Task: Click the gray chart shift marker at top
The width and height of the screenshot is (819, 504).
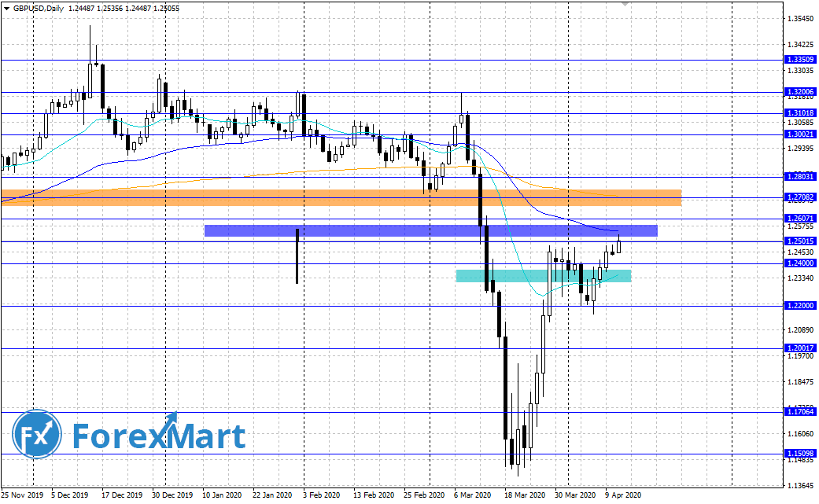Action: pyautogui.click(x=625, y=5)
